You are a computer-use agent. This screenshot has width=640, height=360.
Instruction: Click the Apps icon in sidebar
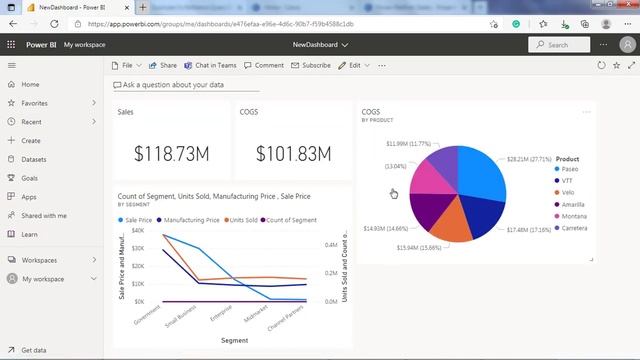pyautogui.click(x=11, y=196)
